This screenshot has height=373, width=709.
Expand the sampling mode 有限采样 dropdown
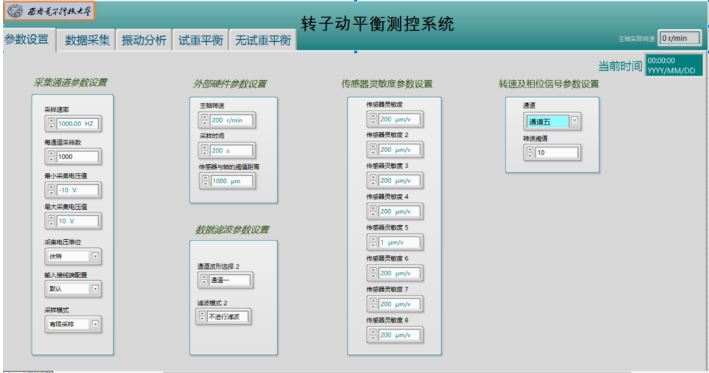[95, 324]
